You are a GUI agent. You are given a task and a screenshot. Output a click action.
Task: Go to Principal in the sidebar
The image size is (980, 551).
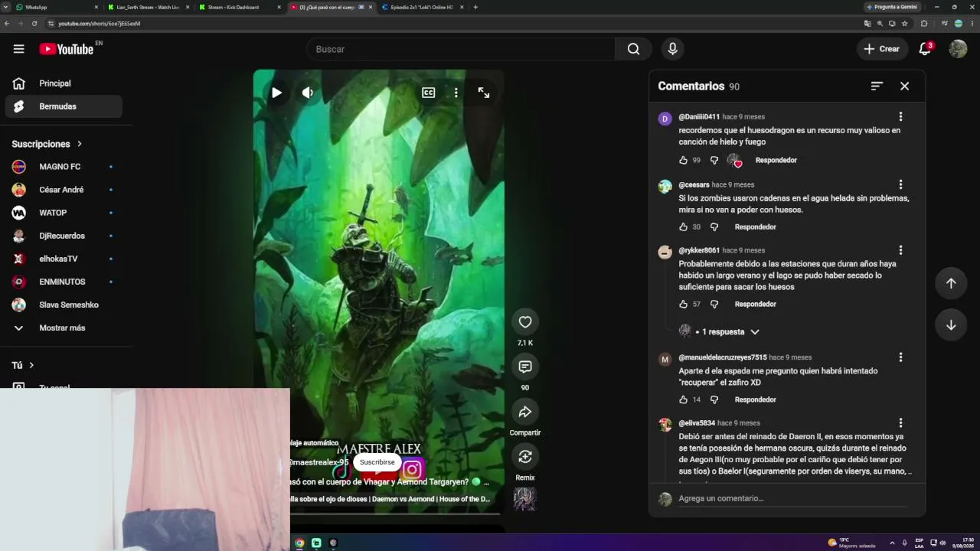pyautogui.click(x=64, y=83)
